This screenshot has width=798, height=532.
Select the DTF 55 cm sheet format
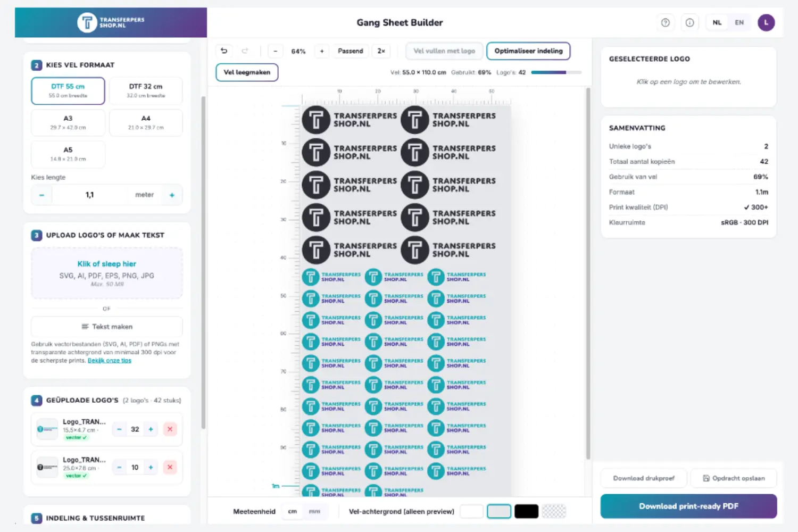[x=68, y=91]
